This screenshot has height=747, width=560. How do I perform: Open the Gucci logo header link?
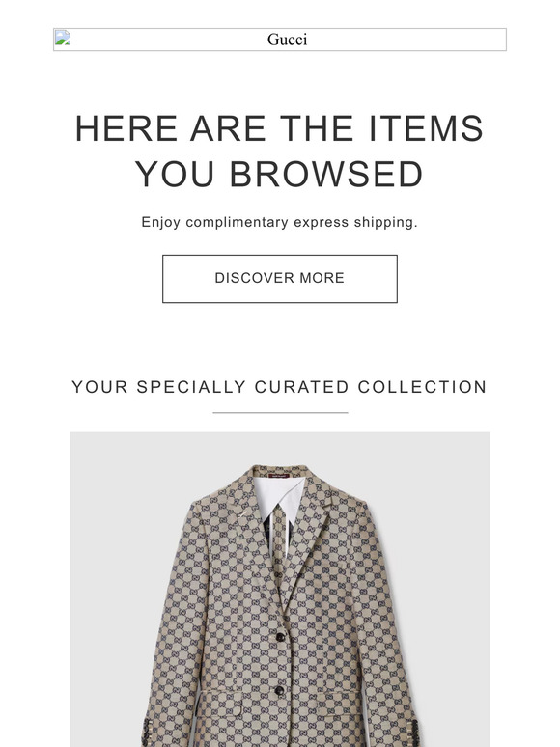[x=280, y=40]
